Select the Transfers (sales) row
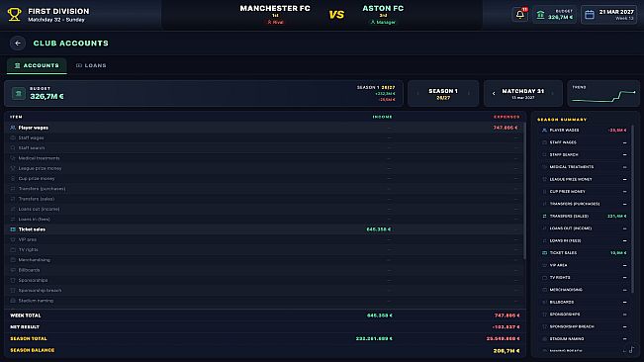Image resolution: width=644 pixels, height=362 pixels. [265, 199]
